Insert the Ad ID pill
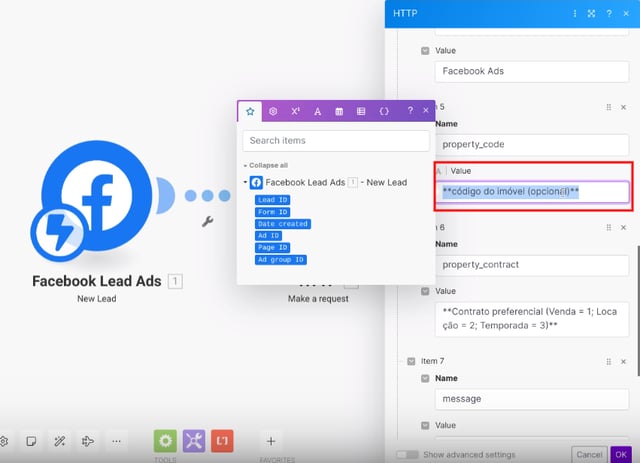Viewport: 640px width, 463px height. tap(268, 236)
